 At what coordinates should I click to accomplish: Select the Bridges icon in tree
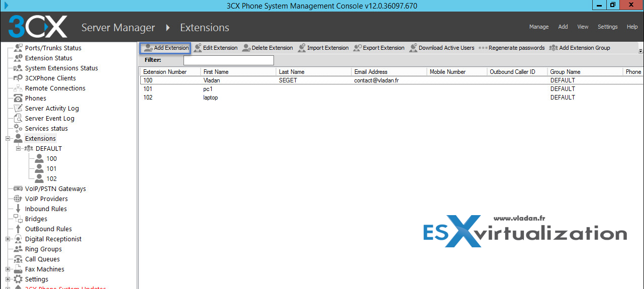[18, 219]
